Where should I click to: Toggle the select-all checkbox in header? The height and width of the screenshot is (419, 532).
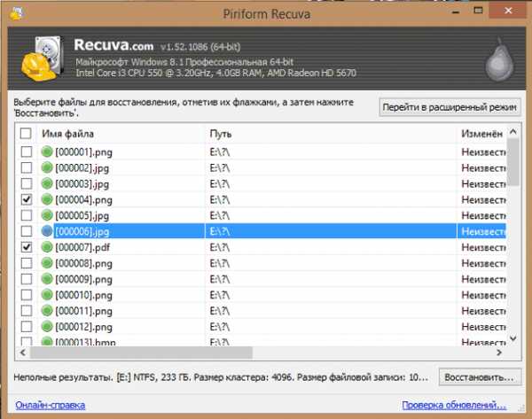click(26, 133)
